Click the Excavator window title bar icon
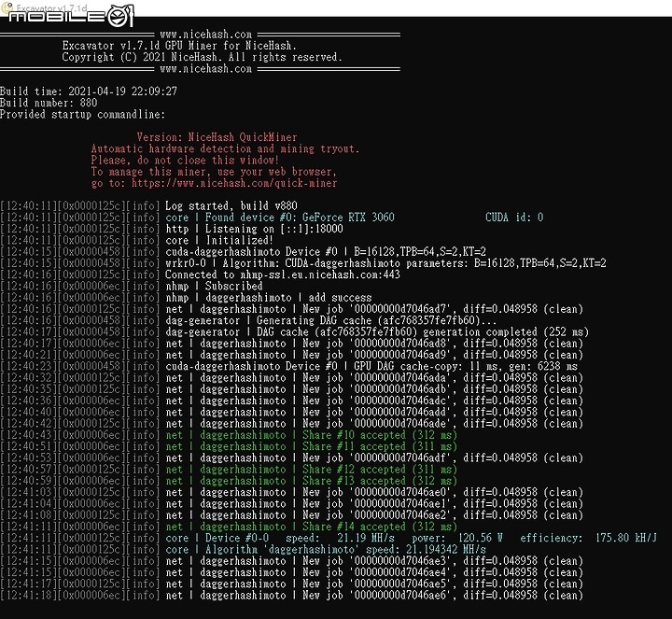Viewport: 672px width, 619px height. tap(7, 7)
